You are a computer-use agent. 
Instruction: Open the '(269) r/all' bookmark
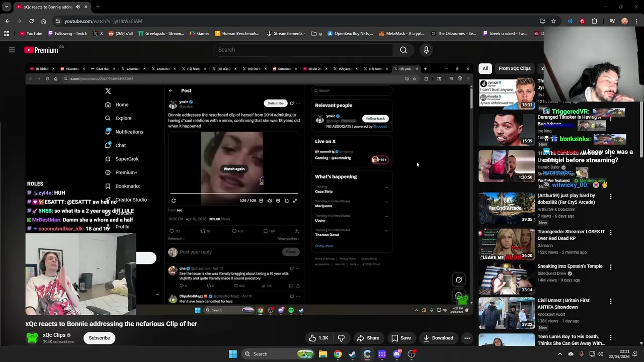[x=121, y=34]
